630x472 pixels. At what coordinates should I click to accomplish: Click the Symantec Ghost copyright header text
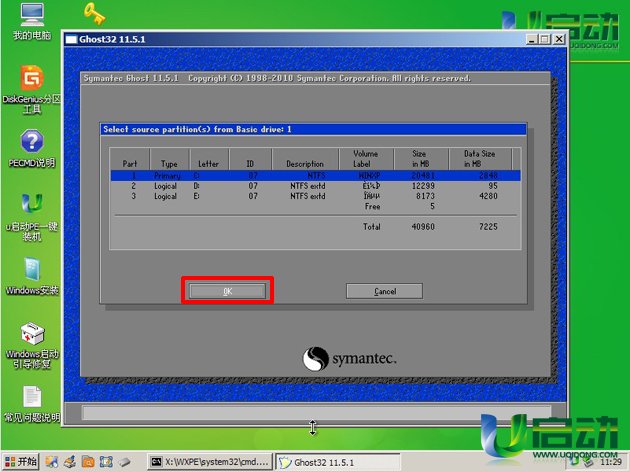277,78
